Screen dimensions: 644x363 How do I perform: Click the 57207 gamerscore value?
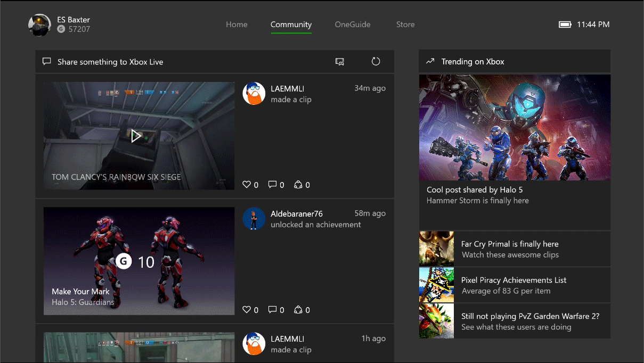[79, 29]
